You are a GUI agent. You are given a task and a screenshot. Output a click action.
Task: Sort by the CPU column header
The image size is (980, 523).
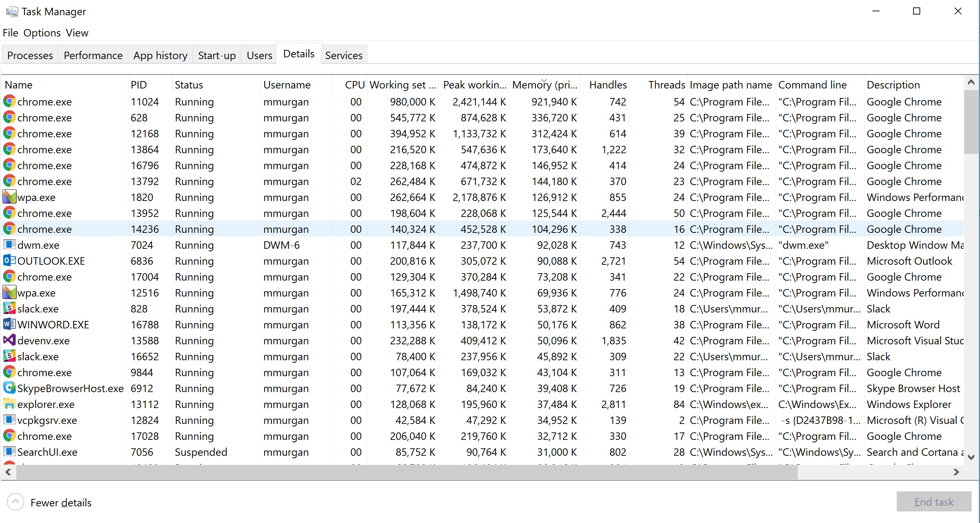pyautogui.click(x=349, y=85)
